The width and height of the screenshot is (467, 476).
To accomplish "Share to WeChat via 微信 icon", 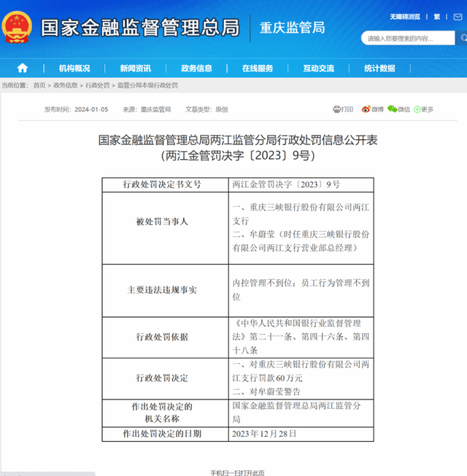I will (x=399, y=109).
